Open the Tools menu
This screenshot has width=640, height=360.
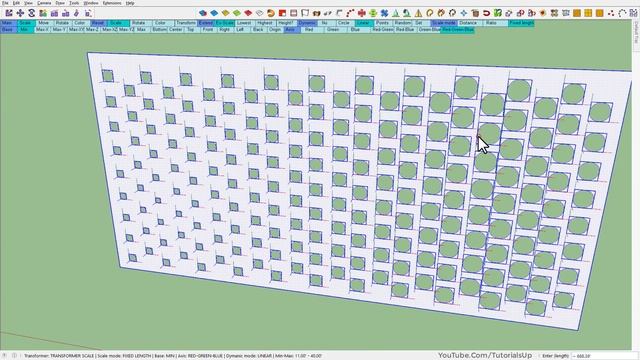[74, 3]
